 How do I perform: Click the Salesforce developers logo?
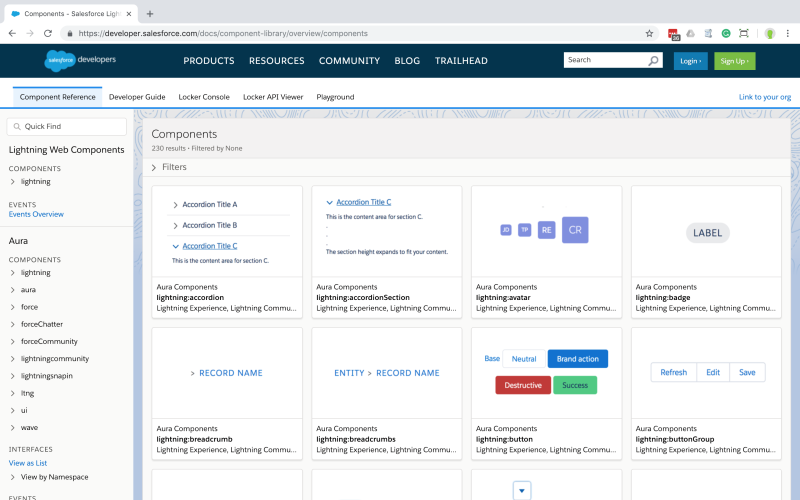click(x=80, y=60)
